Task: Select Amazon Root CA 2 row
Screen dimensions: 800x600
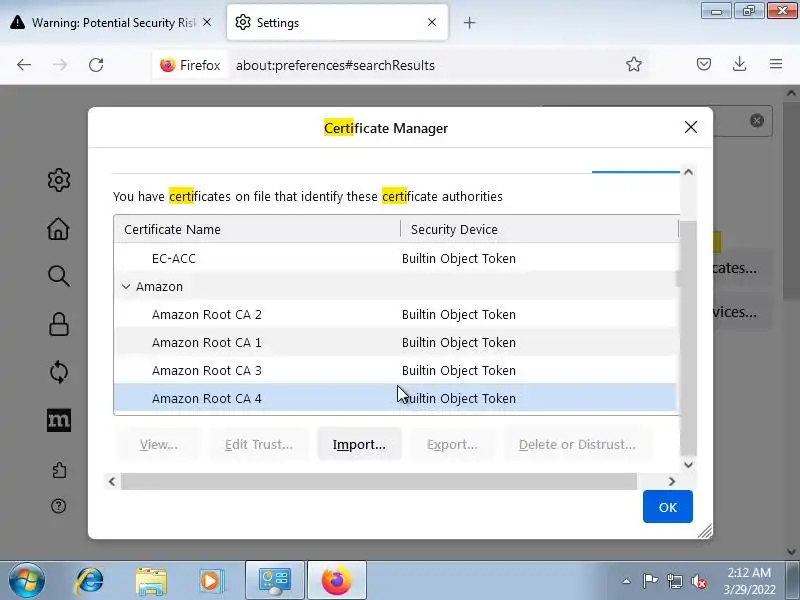Action: pos(395,314)
